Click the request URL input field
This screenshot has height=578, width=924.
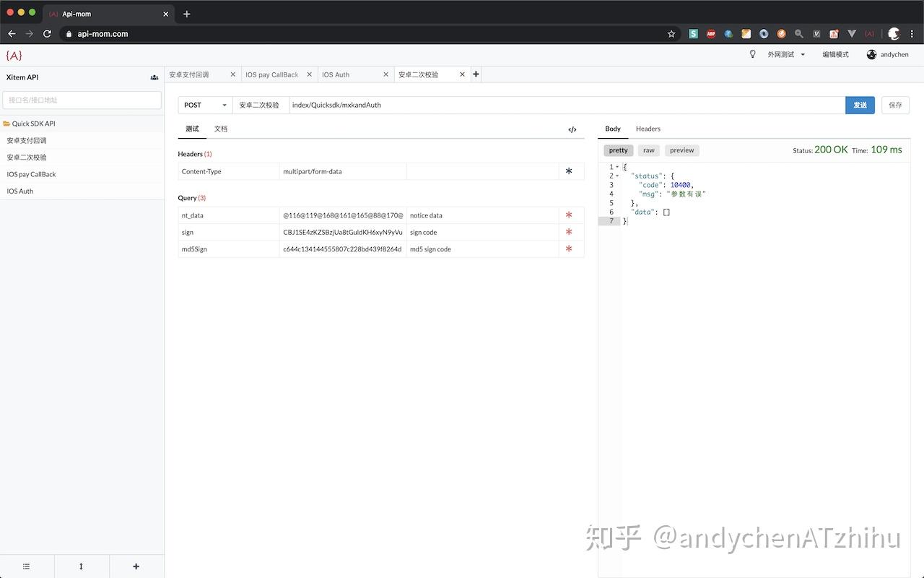567,105
